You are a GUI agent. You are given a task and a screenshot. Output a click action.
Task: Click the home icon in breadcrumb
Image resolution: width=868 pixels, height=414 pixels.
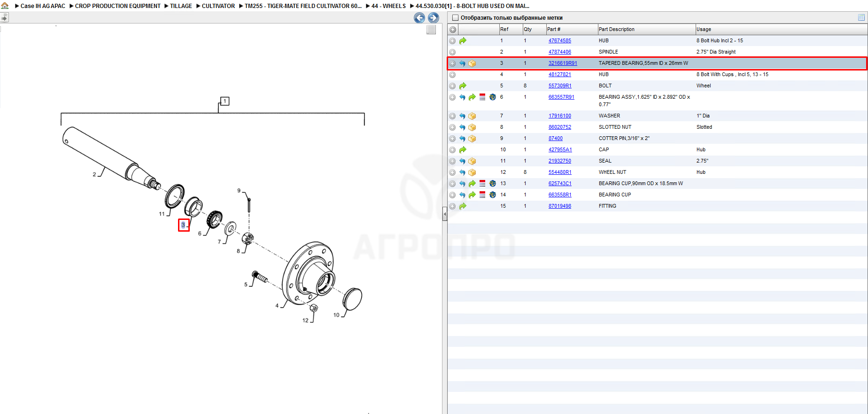(x=5, y=6)
